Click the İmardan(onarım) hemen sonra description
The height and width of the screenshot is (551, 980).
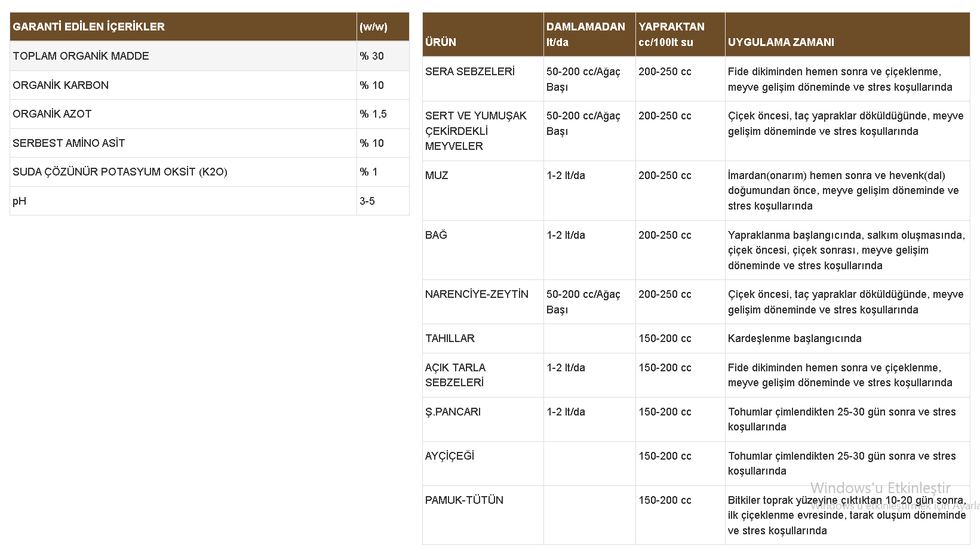click(843, 190)
